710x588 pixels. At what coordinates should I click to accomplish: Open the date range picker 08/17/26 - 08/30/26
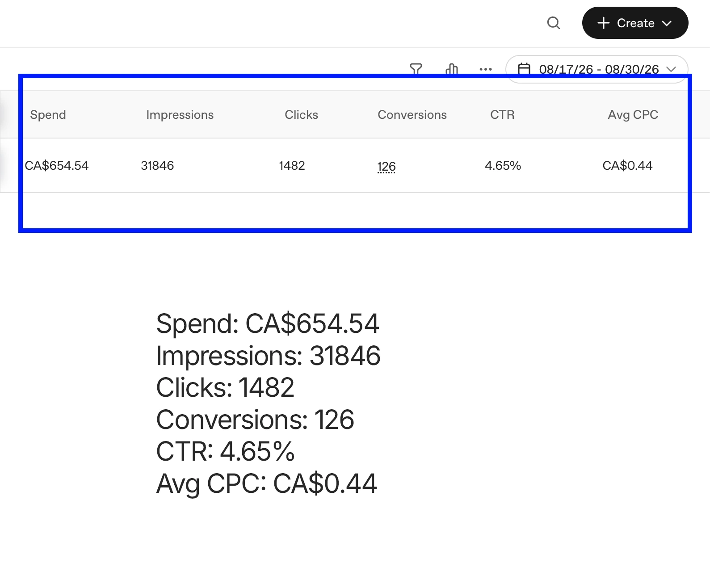(597, 69)
